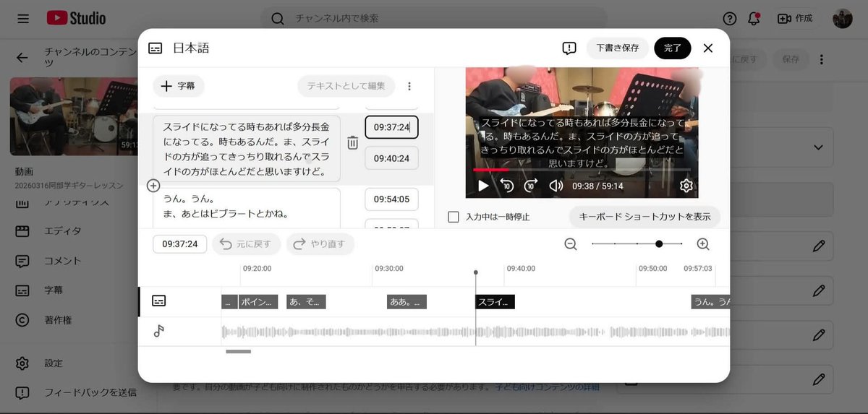This screenshot has height=414, width=868.
Task: Click やり直す redo button
Action: [x=320, y=244]
